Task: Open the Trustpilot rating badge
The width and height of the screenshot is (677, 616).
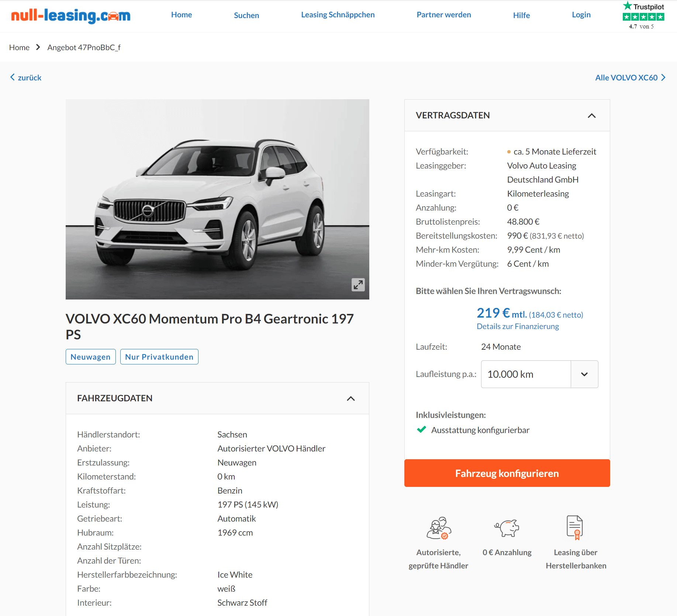Action: click(643, 15)
